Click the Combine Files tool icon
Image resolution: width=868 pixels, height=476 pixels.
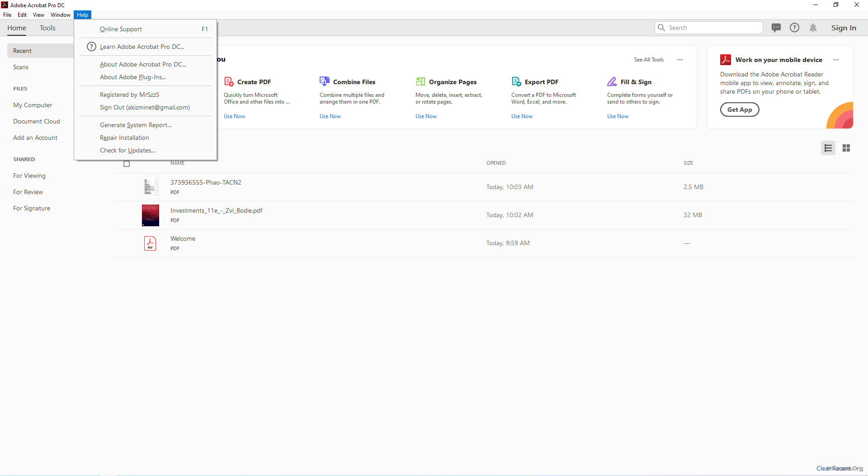pos(325,81)
